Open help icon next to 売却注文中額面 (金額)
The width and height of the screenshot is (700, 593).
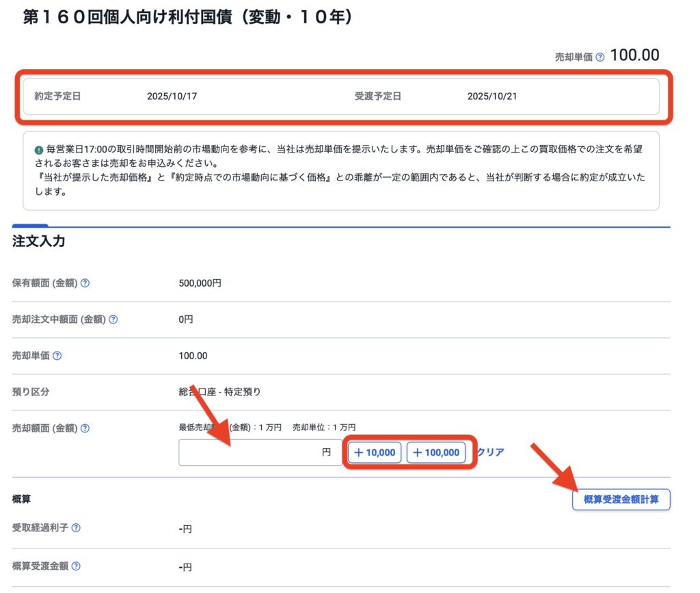(113, 319)
